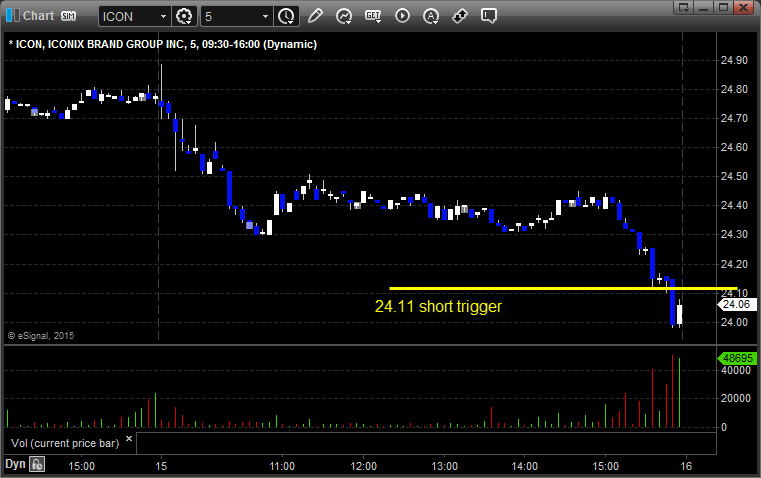Screen dimensions: 761x478
Task: Toggle the Dyn lock icon
Action: tap(37, 464)
